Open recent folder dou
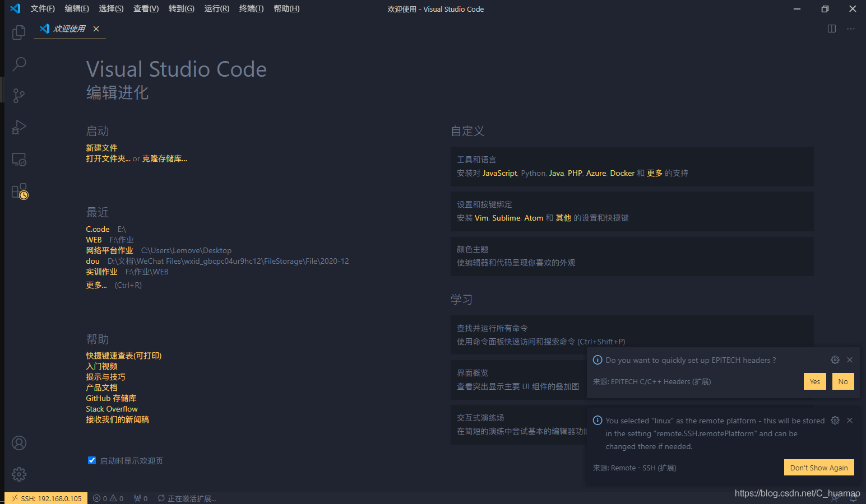The image size is (866, 504). (92, 261)
